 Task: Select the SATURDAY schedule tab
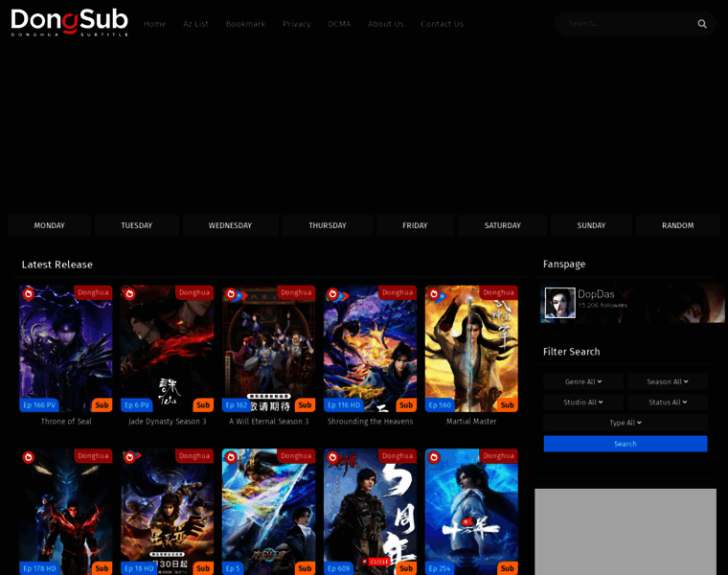pos(502,226)
